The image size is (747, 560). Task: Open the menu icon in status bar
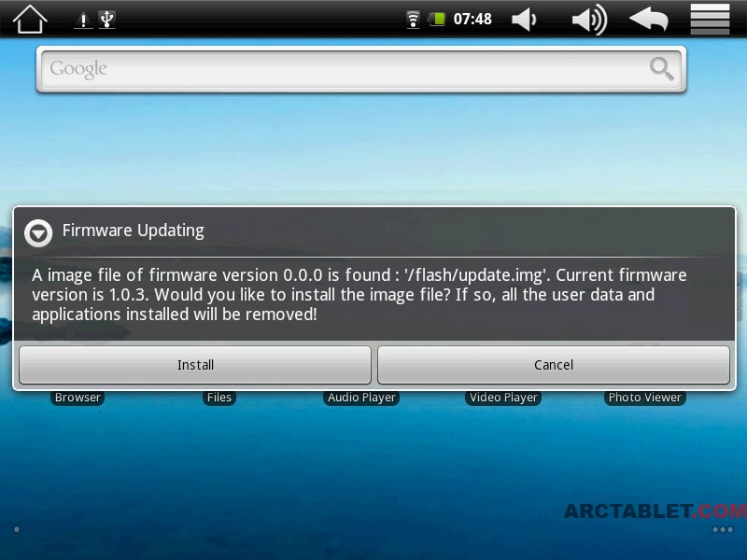coord(710,19)
